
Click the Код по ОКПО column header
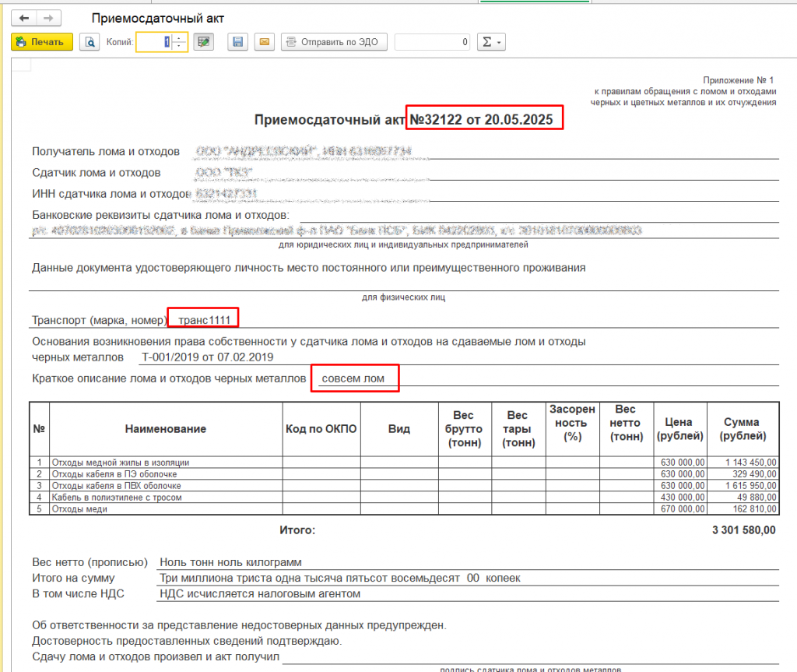click(x=321, y=429)
